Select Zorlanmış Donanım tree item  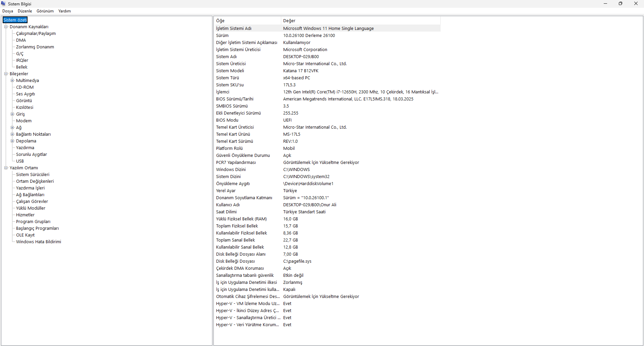click(35, 47)
